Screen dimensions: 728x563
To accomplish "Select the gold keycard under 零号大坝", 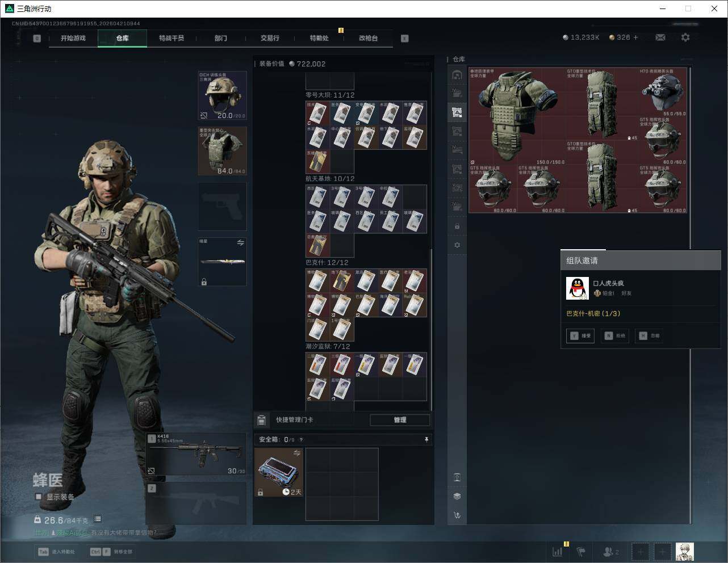I will click(318, 162).
